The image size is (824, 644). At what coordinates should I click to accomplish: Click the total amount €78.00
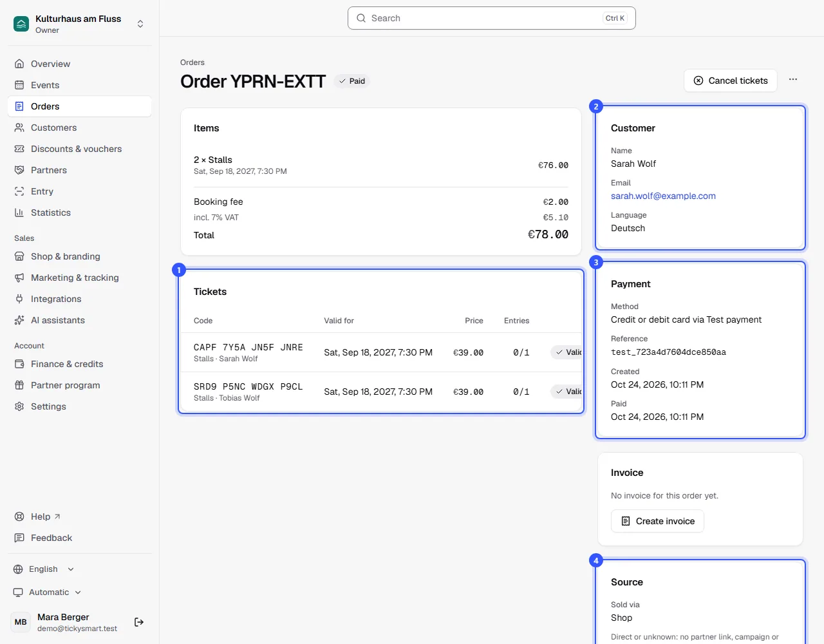tap(548, 234)
